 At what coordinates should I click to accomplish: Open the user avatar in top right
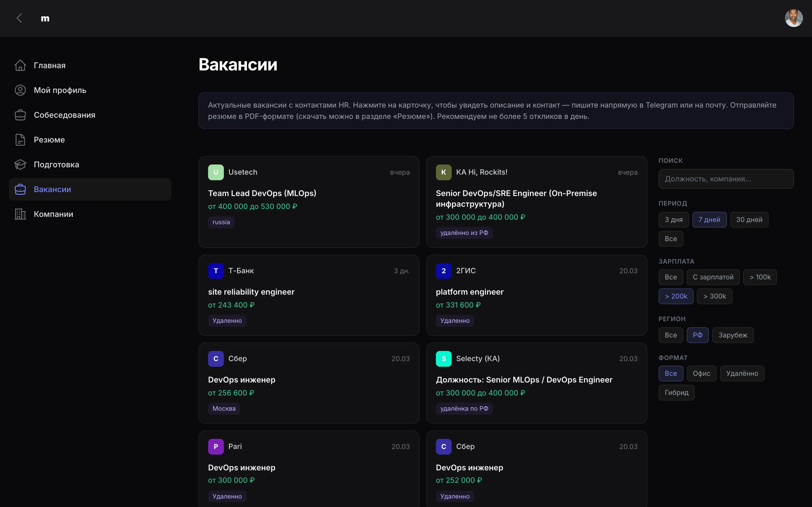(x=794, y=18)
